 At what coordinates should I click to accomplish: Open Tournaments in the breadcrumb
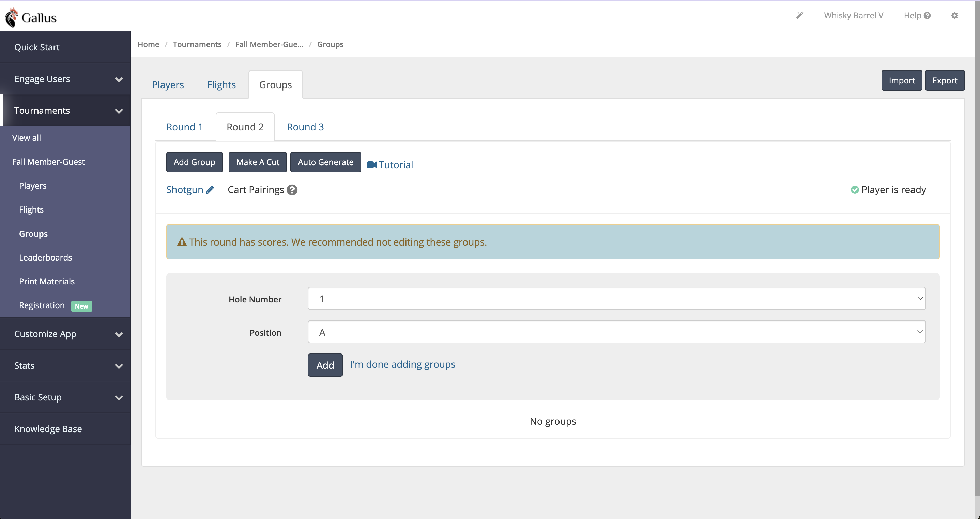pyautogui.click(x=197, y=44)
